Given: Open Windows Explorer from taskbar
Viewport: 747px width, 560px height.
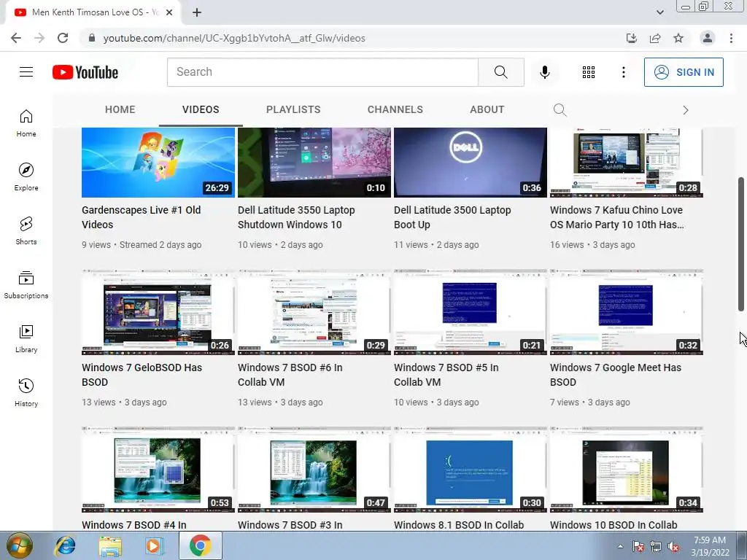Looking at the screenshot, I should pos(110,545).
